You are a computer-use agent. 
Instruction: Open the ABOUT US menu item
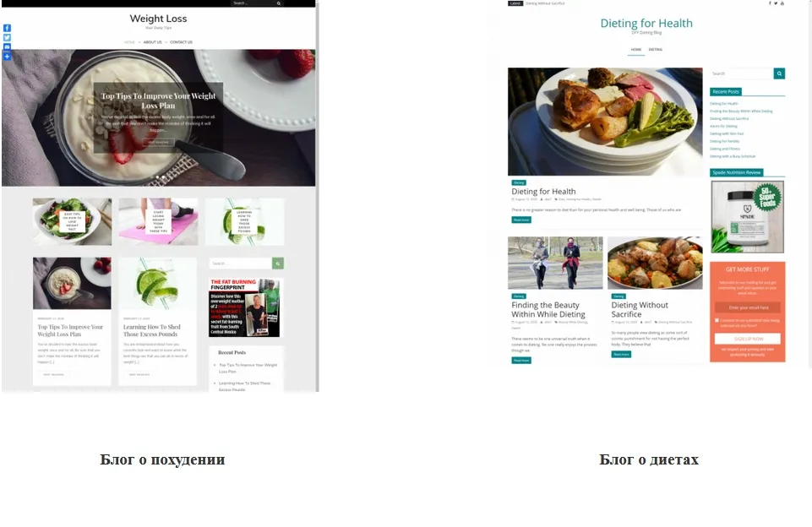point(152,42)
